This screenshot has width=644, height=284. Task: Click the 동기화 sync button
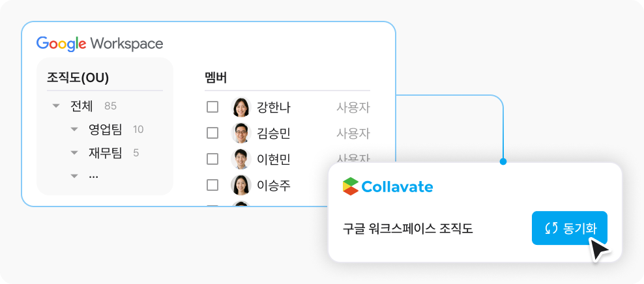point(569,228)
